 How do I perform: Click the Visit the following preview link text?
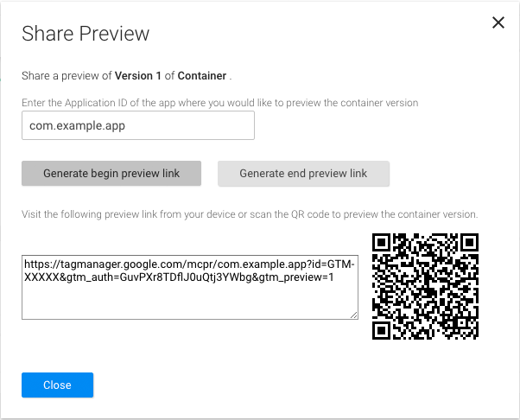250,213
